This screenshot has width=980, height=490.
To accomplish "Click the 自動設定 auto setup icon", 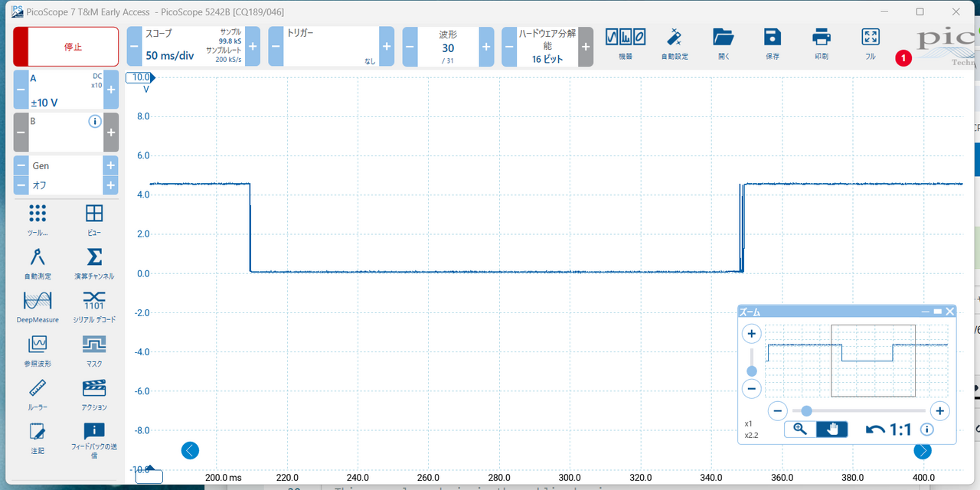I will coord(675,42).
